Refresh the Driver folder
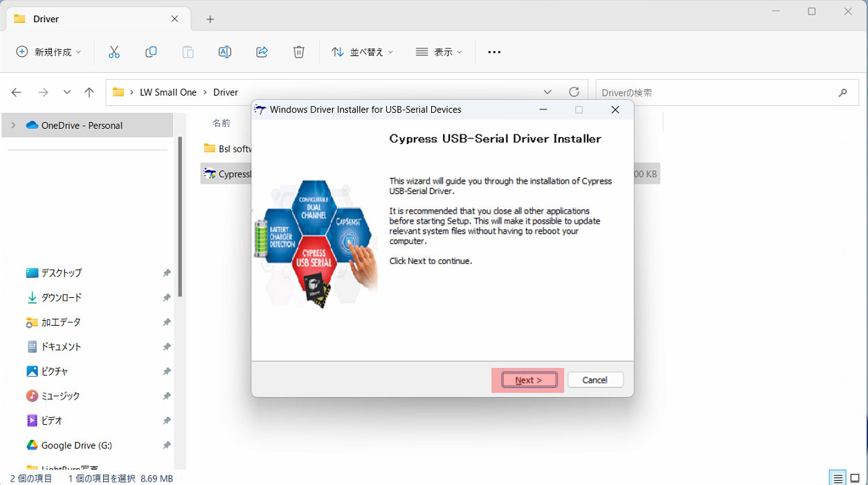 pyautogui.click(x=574, y=92)
